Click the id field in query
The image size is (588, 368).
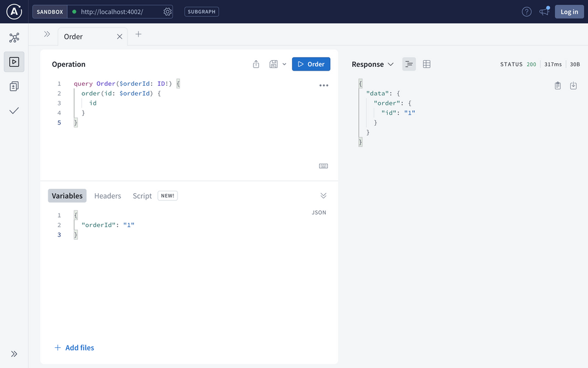tap(93, 103)
